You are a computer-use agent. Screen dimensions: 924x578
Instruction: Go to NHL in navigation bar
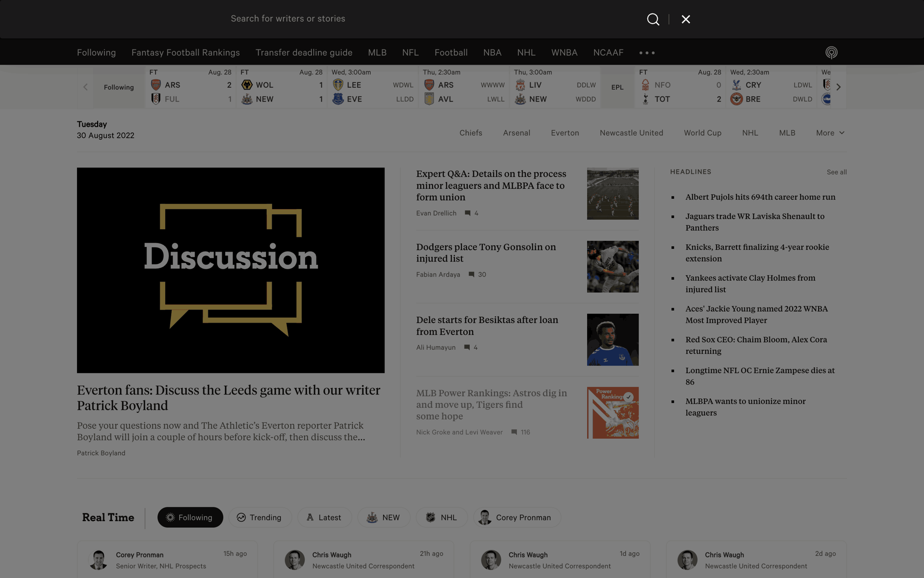point(526,53)
